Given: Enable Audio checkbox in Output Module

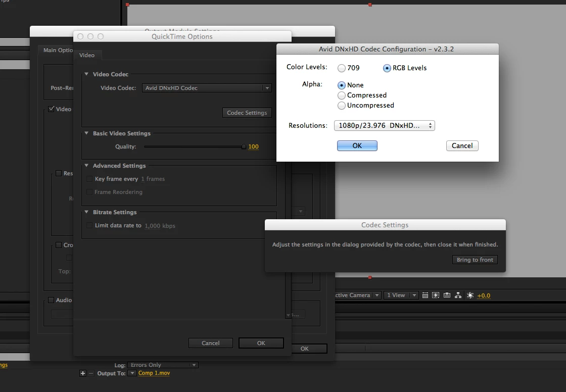Looking at the screenshot, I should 51,300.
